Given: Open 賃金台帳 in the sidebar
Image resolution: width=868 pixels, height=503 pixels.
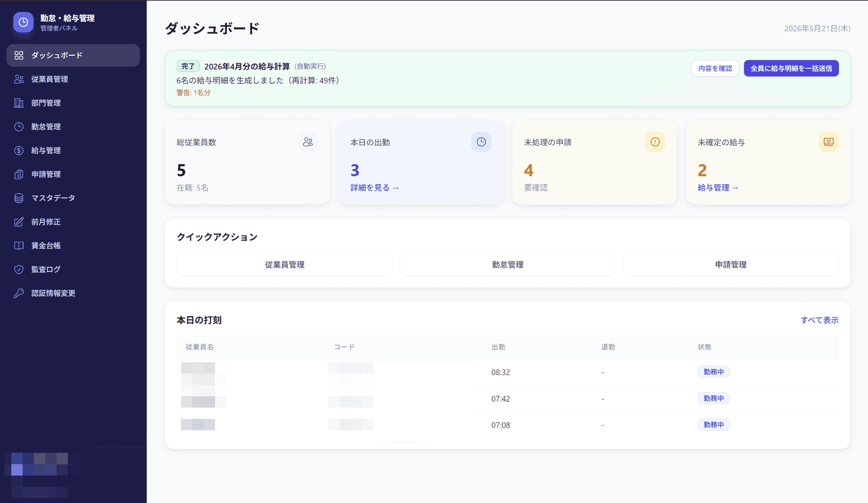Looking at the screenshot, I should pos(73,246).
